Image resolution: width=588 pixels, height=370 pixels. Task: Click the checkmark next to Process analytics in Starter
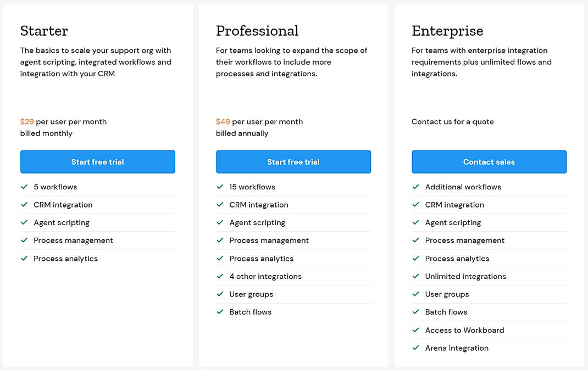point(24,258)
